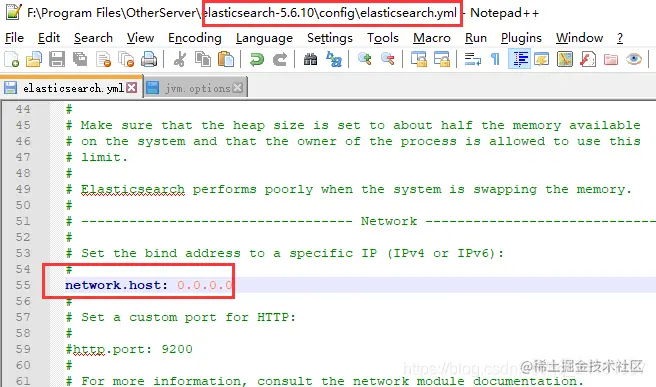Open the View menu
The image size is (656, 387).
(141, 38)
